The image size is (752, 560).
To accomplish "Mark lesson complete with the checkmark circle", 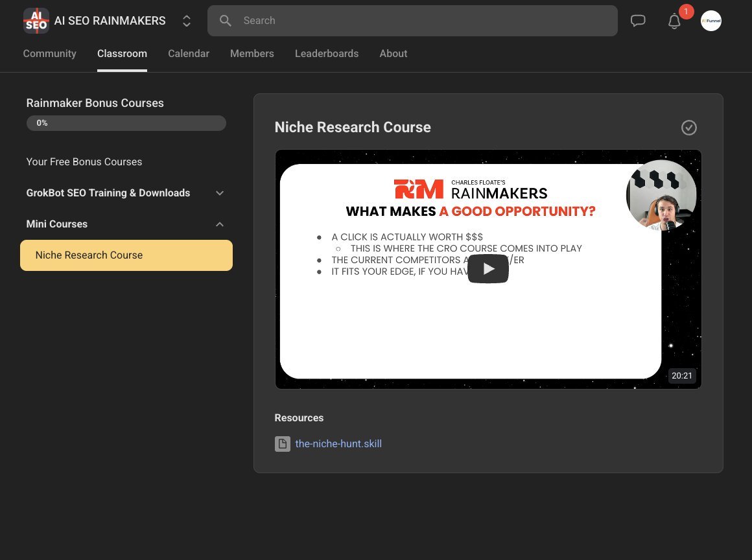I will (x=688, y=128).
